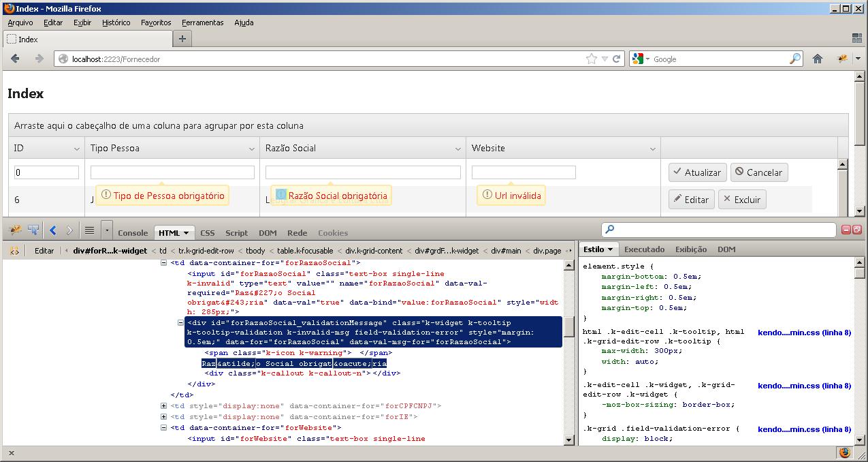Click the Atualizar button
868x462 pixels.
tap(697, 172)
